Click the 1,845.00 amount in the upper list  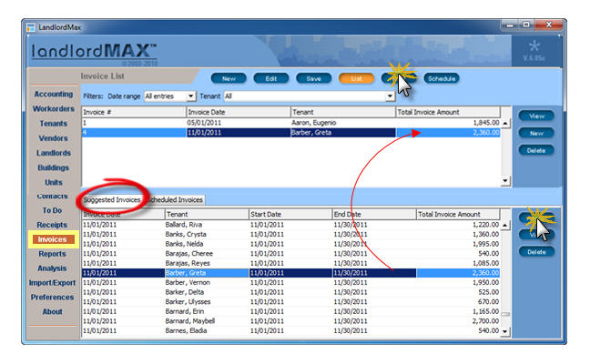[x=486, y=123]
